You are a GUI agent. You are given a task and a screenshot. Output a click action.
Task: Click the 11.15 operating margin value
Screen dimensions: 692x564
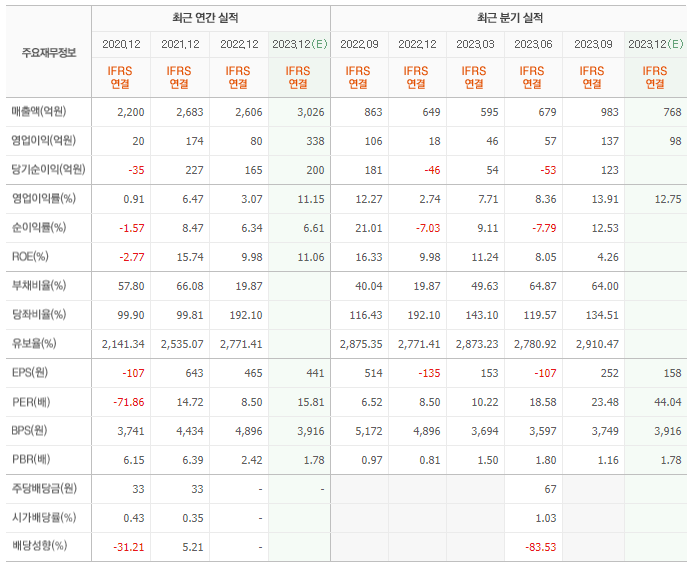pos(311,199)
